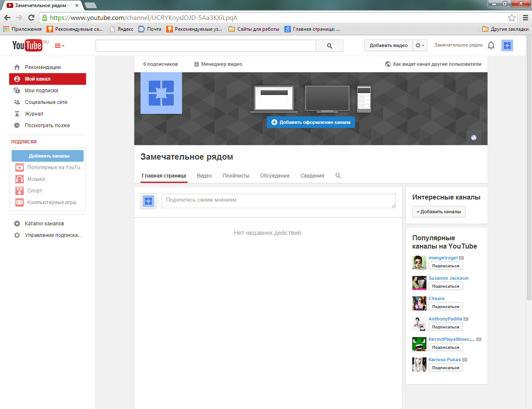
Task: Open Рекомендации in the sidebar
Action: [47, 67]
